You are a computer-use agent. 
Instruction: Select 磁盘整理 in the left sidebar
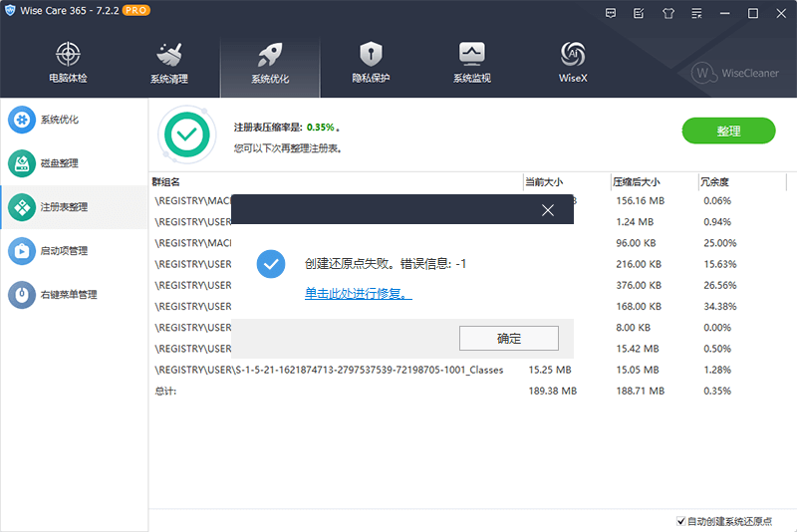coord(74,163)
